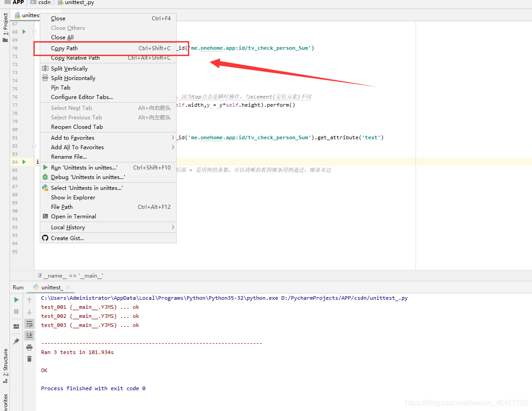Viewport: 532px width, 411px height.
Task: Click perform() code on line 77
Action: tap(281, 105)
